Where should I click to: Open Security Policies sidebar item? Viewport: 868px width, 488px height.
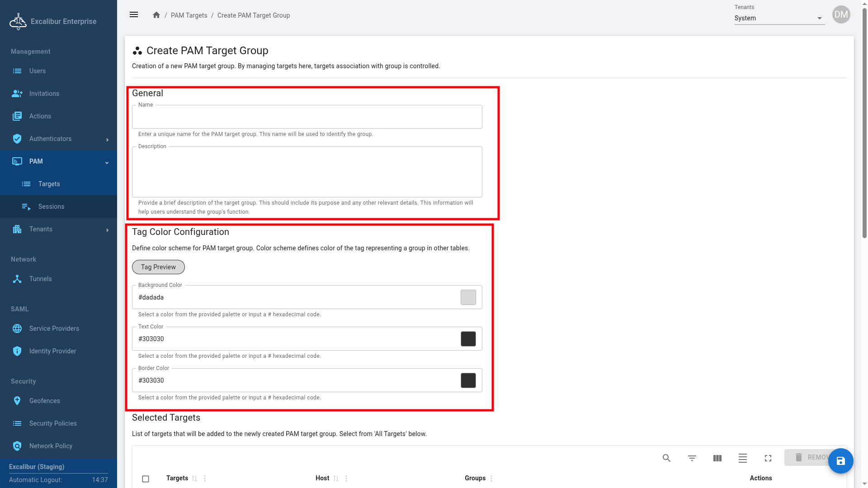coord(53,423)
